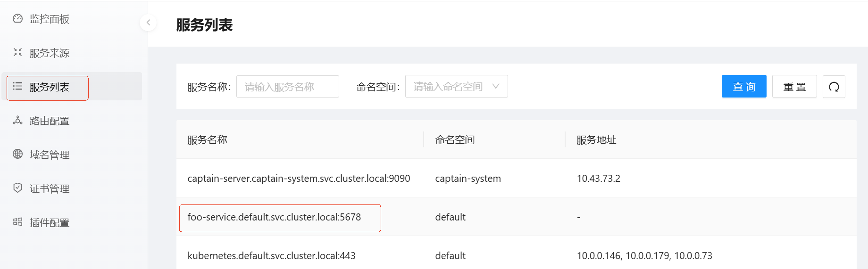Click the certificate shield icon
Viewport: 868px width, 269px height.
click(18, 188)
